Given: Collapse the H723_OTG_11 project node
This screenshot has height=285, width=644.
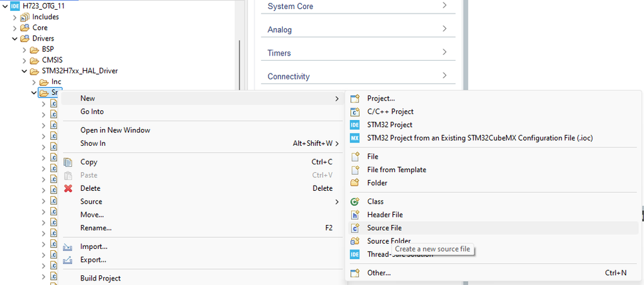Looking at the screenshot, I should click(x=5, y=6).
